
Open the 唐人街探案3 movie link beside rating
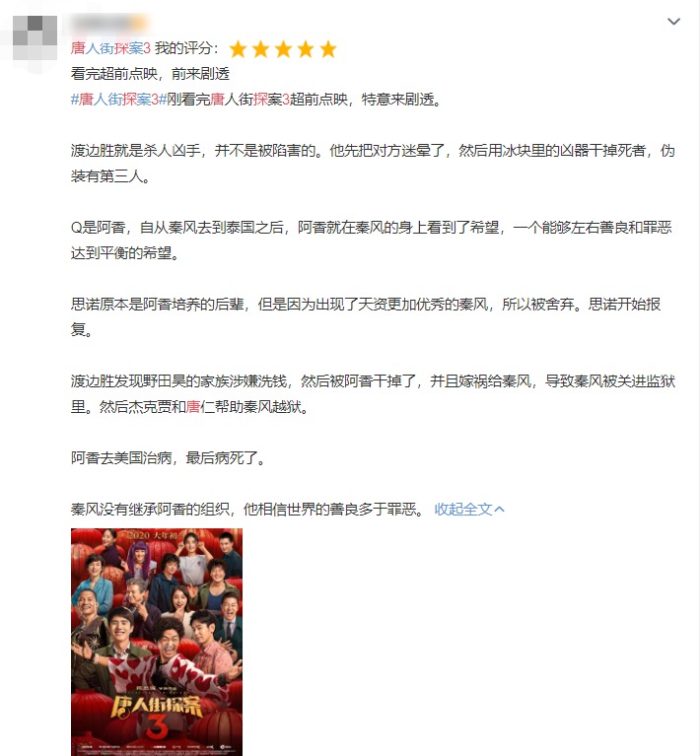pos(110,48)
